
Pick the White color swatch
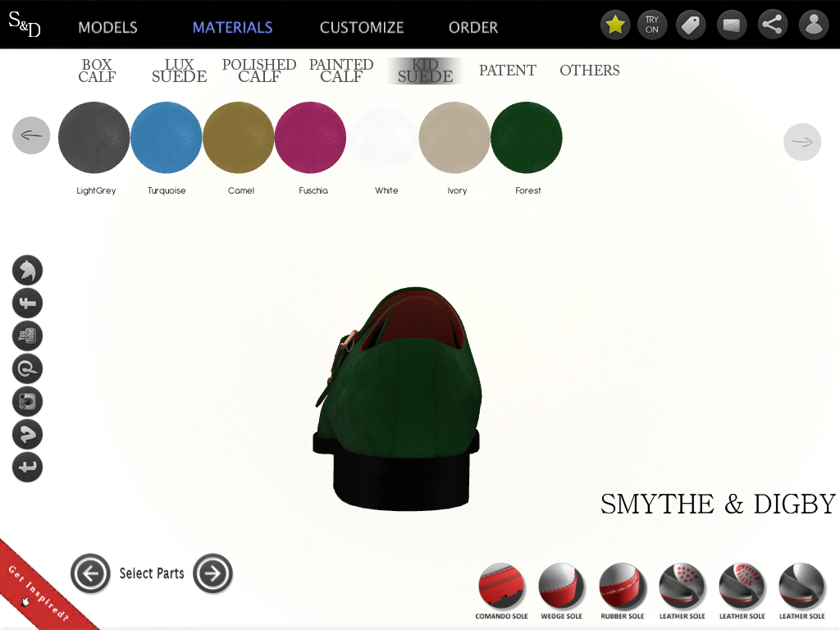coord(382,138)
